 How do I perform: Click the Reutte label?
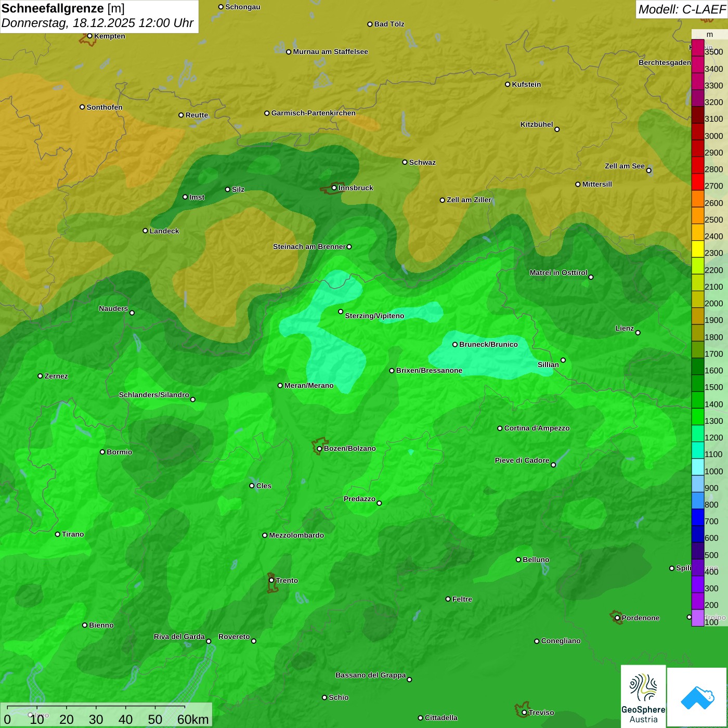tap(197, 115)
